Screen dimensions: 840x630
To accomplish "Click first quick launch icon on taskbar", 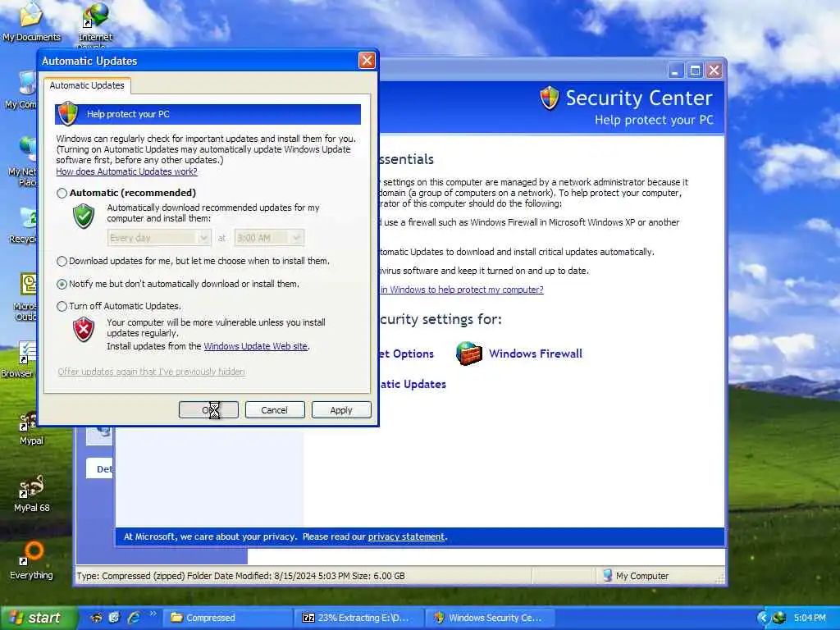I will 97,618.
